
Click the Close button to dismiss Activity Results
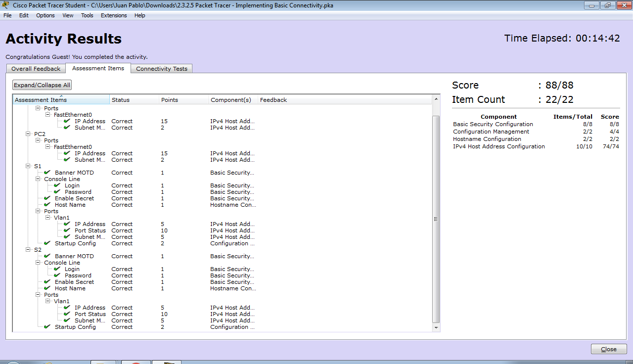(x=608, y=349)
